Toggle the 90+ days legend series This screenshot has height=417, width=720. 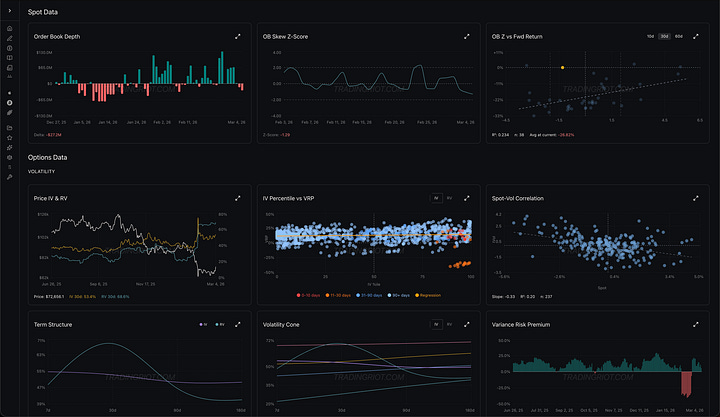(399, 295)
